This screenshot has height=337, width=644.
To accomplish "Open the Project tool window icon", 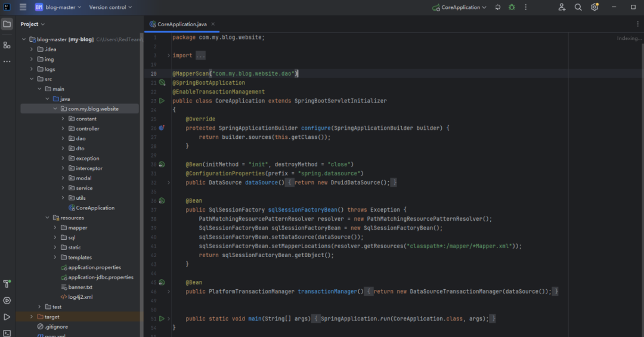I will tap(7, 24).
